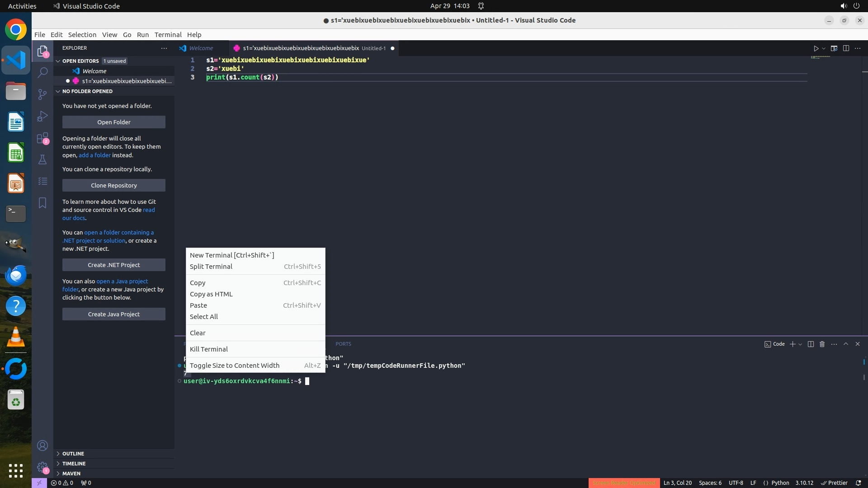Open the Accounts icon in activity bar
This screenshot has width=868, height=488.
(x=42, y=446)
